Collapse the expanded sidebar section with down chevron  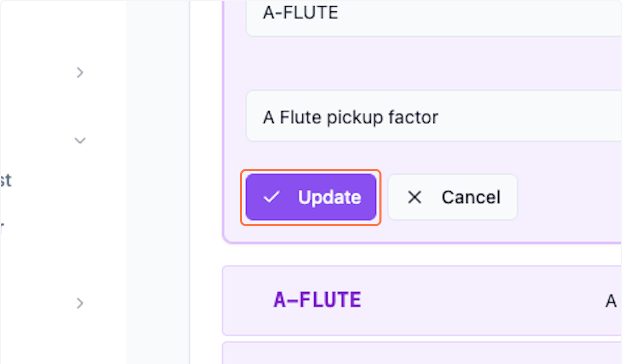[80, 140]
